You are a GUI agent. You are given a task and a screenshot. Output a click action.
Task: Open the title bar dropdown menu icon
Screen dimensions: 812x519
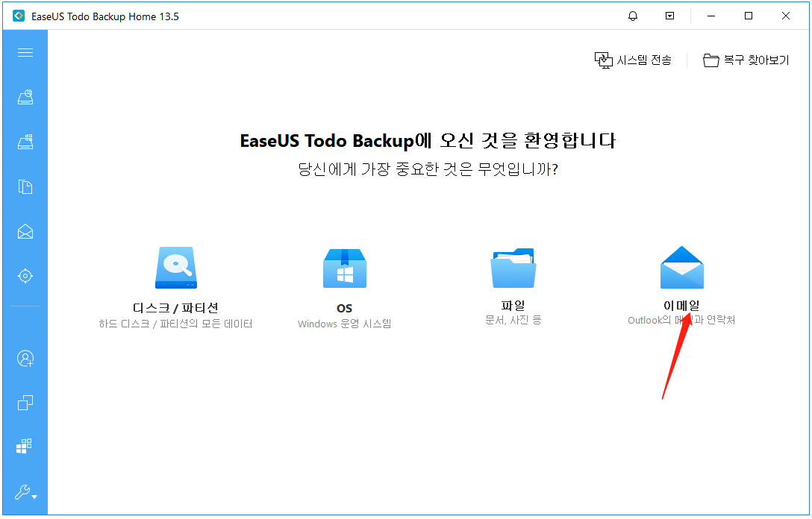[x=669, y=16]
